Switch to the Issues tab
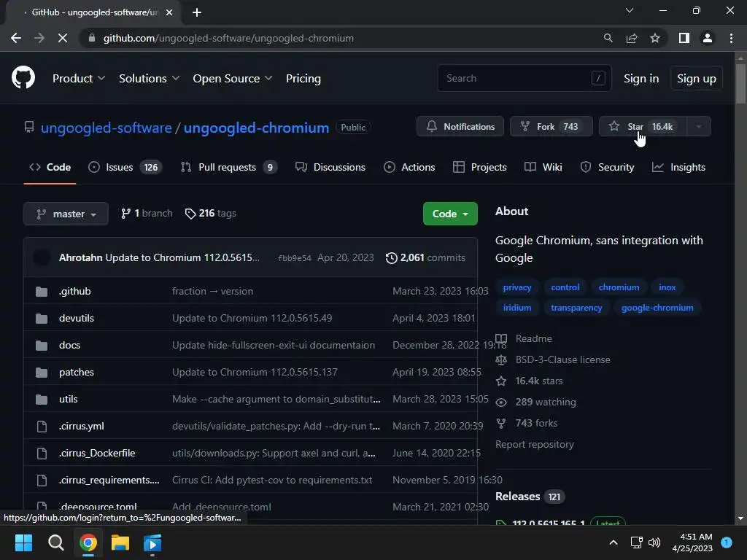This screenshot has height=560, width=747. (125, 167)
